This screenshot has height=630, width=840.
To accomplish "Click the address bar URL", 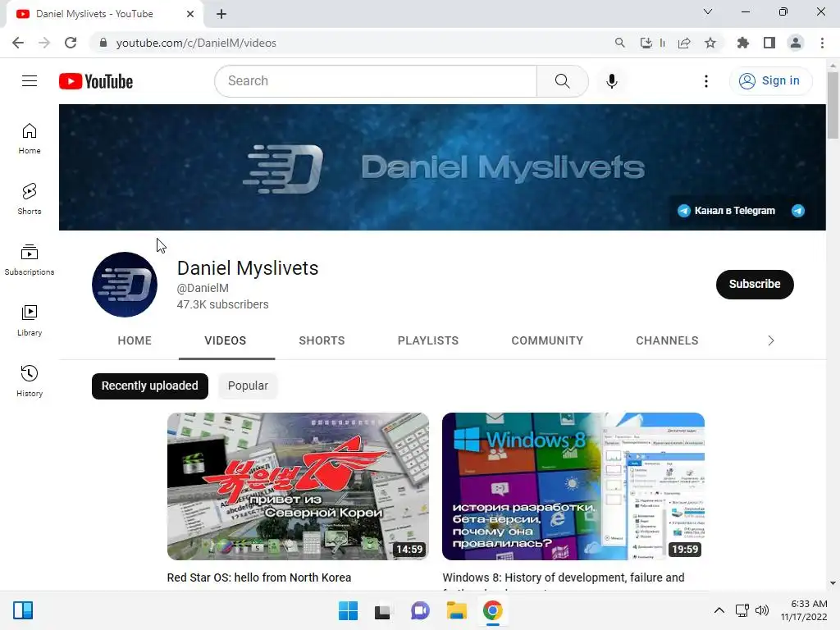I will [x=196, y=43].
